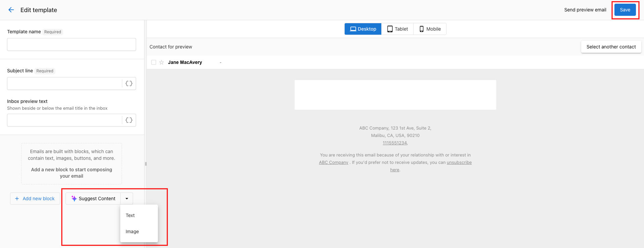Viewport: 644px width, 248px height.
Task: Click the back arrow beside Edit template
Action: coord(11,10)
